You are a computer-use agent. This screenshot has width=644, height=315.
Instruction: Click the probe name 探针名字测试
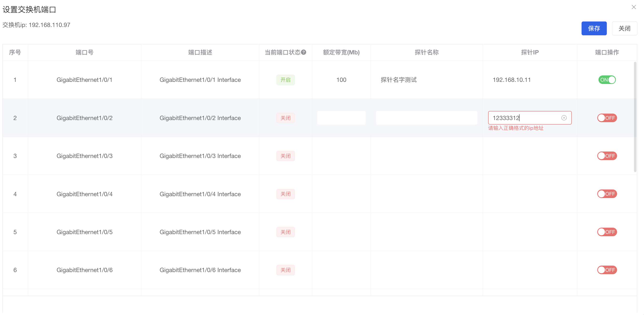point(399,80)
